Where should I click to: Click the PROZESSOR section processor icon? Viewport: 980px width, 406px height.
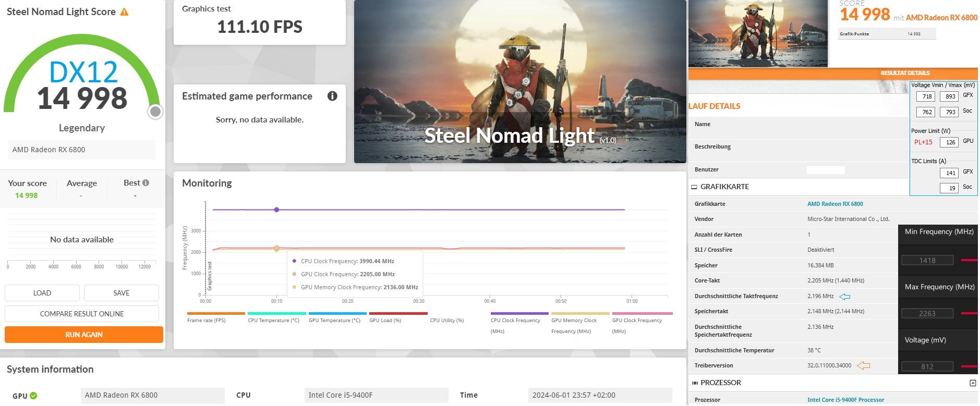point(694,383)
